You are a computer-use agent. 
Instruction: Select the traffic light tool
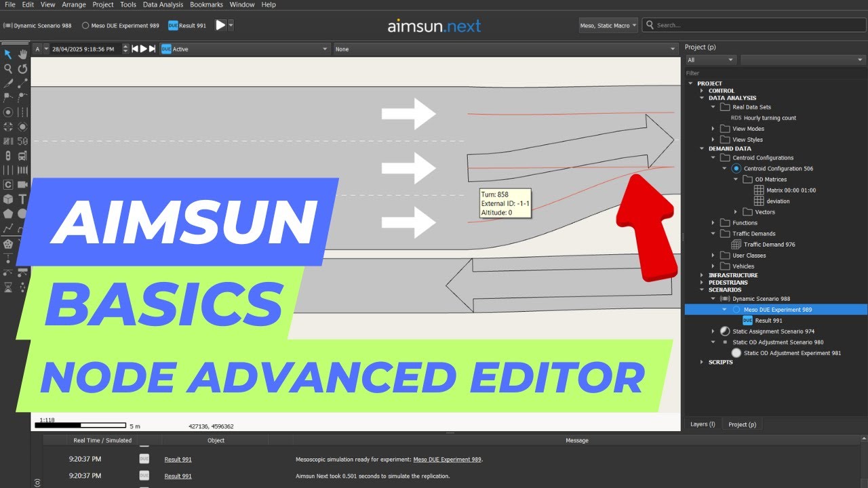pyautogui.click(x=8, y=155)
